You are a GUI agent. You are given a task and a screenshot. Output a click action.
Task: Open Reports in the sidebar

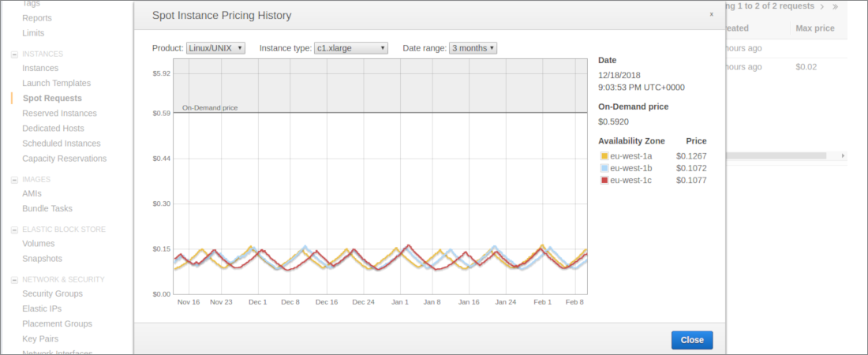(x=37, y=18)
